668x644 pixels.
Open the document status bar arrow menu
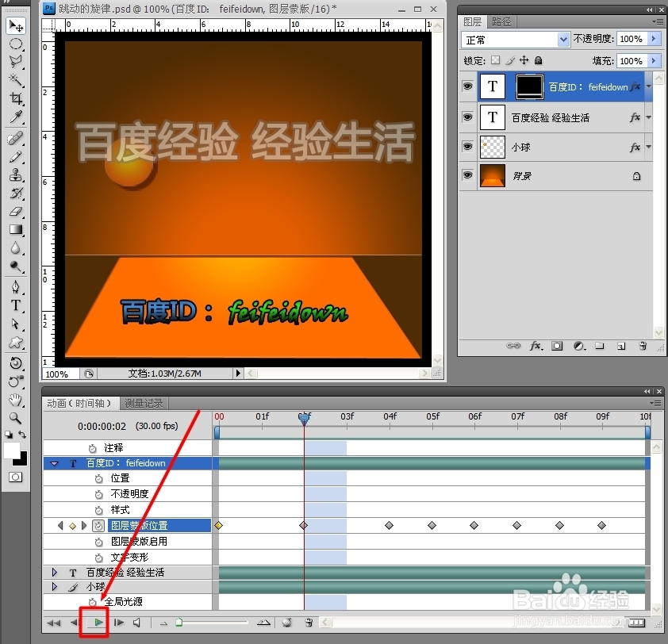[x=238, y=373]
